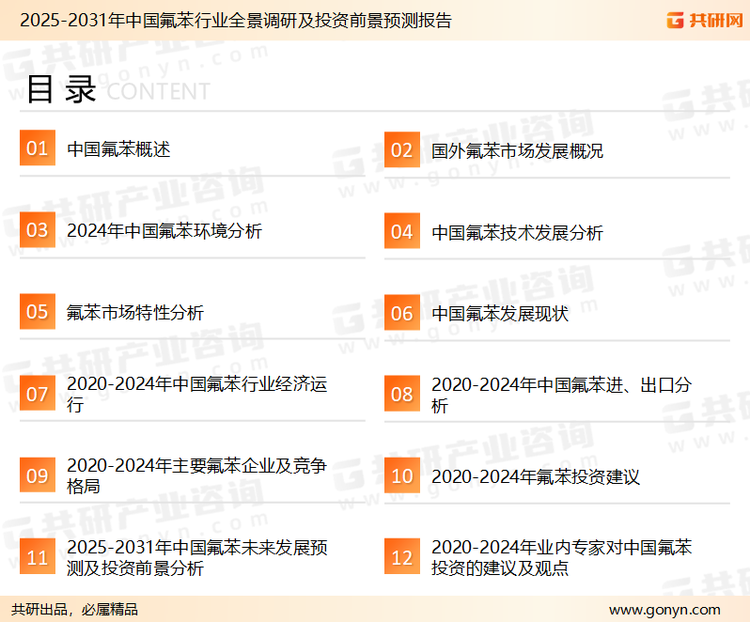
Task: Click the orange 03 number badge
Action: click(37, 230)
